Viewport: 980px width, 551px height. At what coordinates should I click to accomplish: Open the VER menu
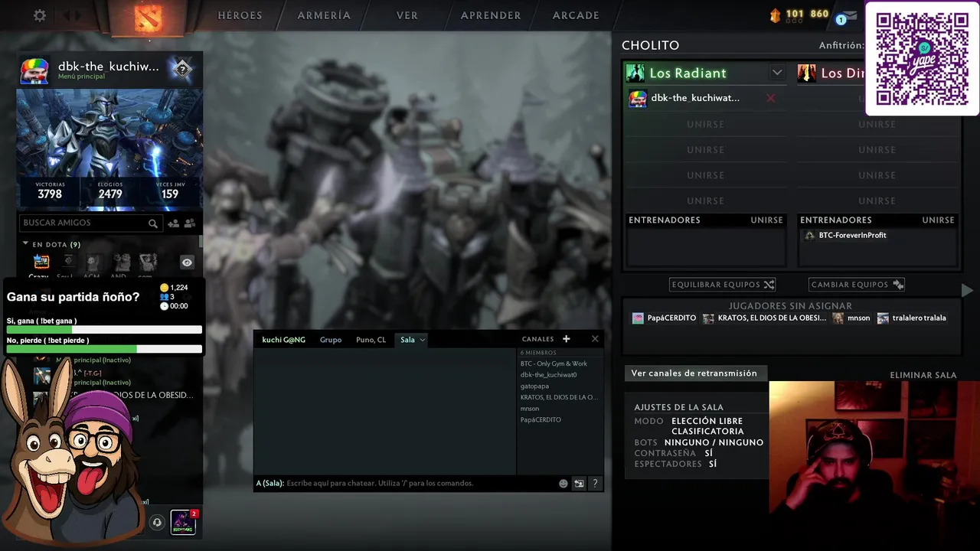pyautogui.click(x=407, y=15)
